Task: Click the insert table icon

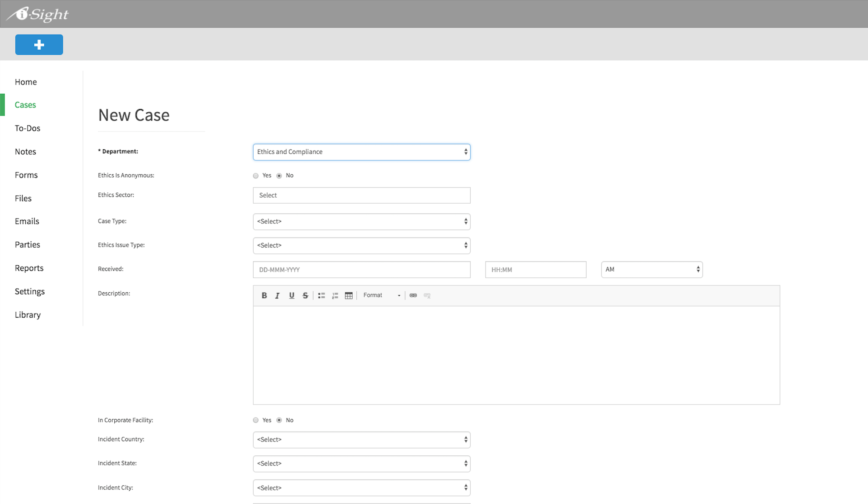Action: (349, 295)
